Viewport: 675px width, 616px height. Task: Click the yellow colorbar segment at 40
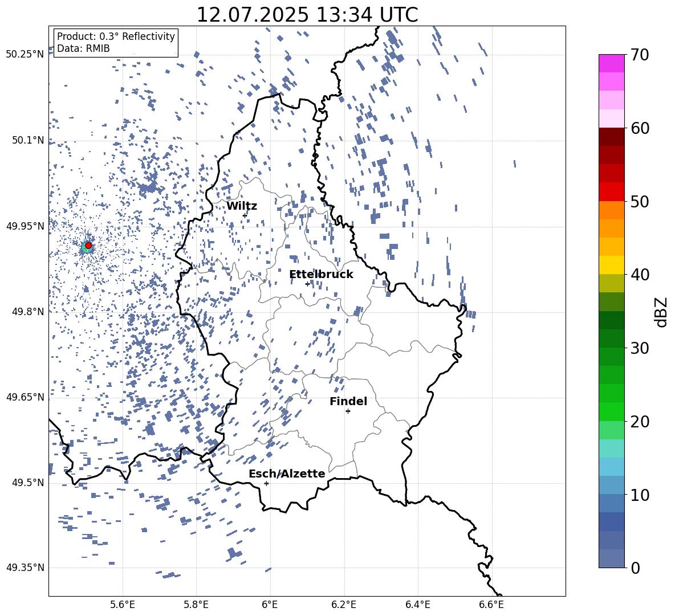point(612,265)
